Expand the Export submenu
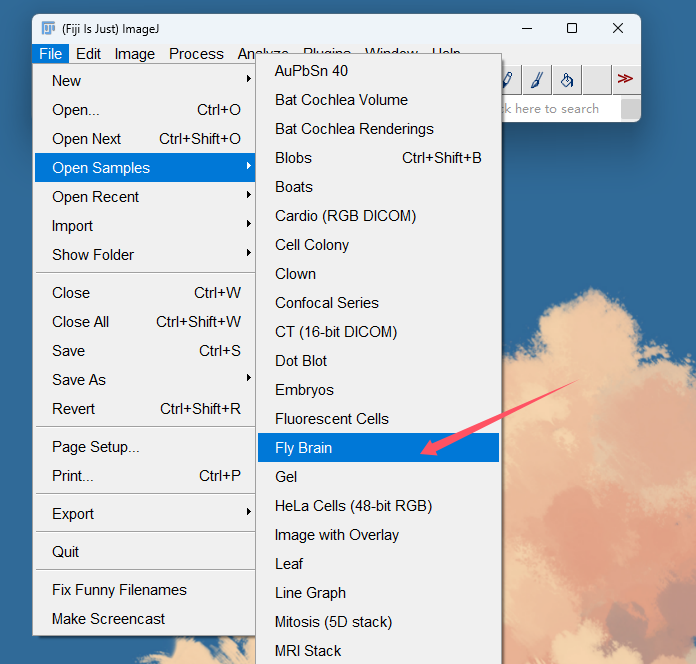 (145, 514)
